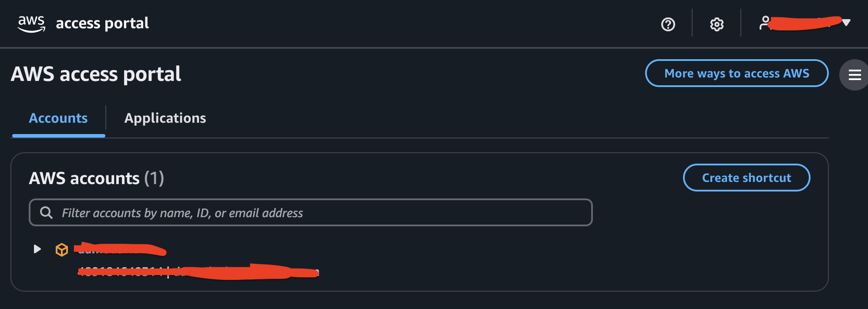Screen dimensions: 868x309
Task: Click the redacted account ID and email line
Action: 198,272
